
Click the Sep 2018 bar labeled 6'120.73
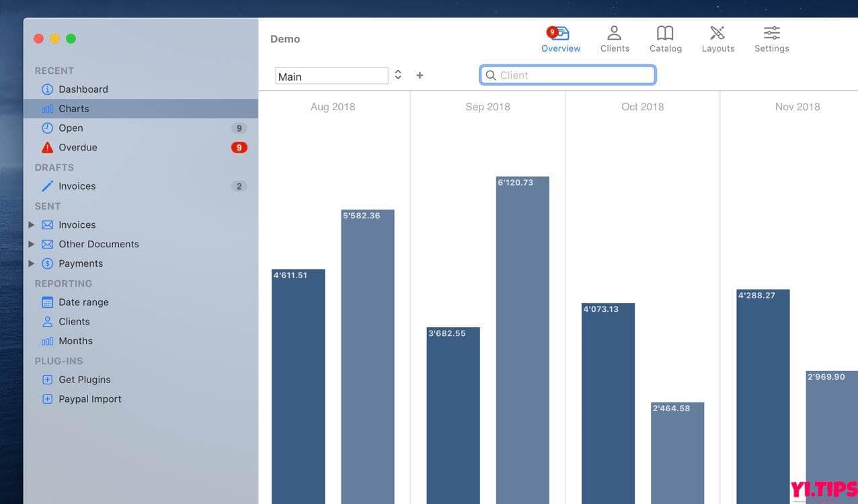pyautogui.click(x=522, y=336)
